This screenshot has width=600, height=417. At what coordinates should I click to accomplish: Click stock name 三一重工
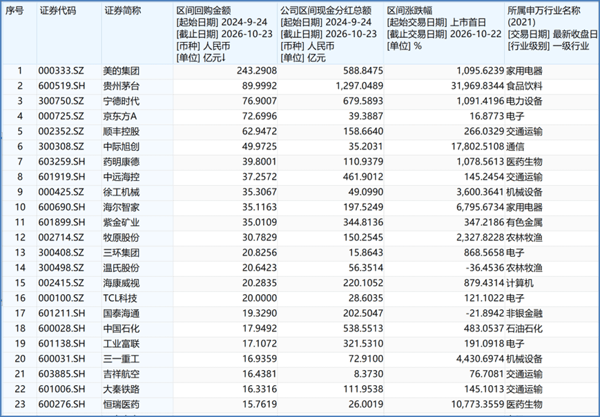(121, 359)
